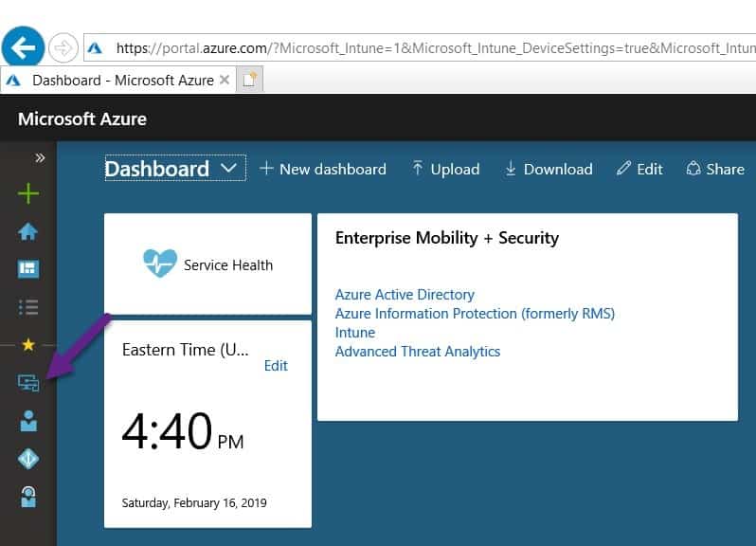Open Dashboard from the sidebar icon
Viewport: 756px width, 546px height.
[28, 269]
